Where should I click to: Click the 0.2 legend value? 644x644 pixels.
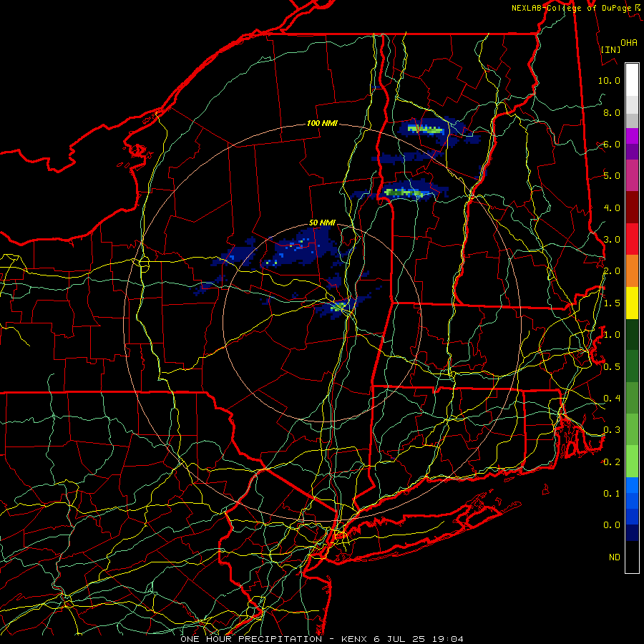612,462
